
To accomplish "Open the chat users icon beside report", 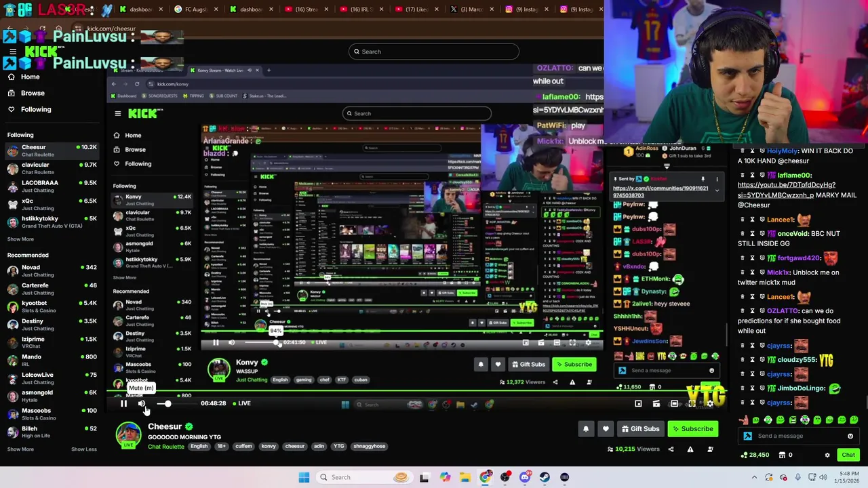I will (710, 449).
